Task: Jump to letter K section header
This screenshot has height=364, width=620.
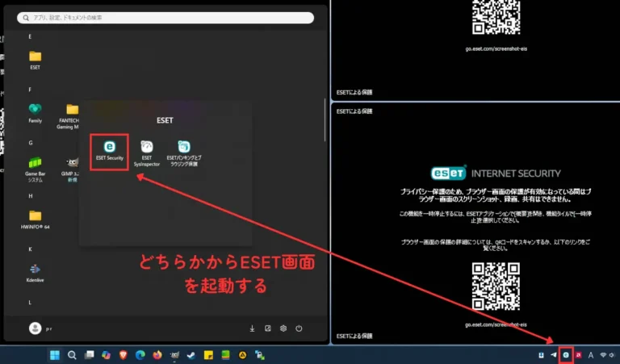Action: pos(30,249)
